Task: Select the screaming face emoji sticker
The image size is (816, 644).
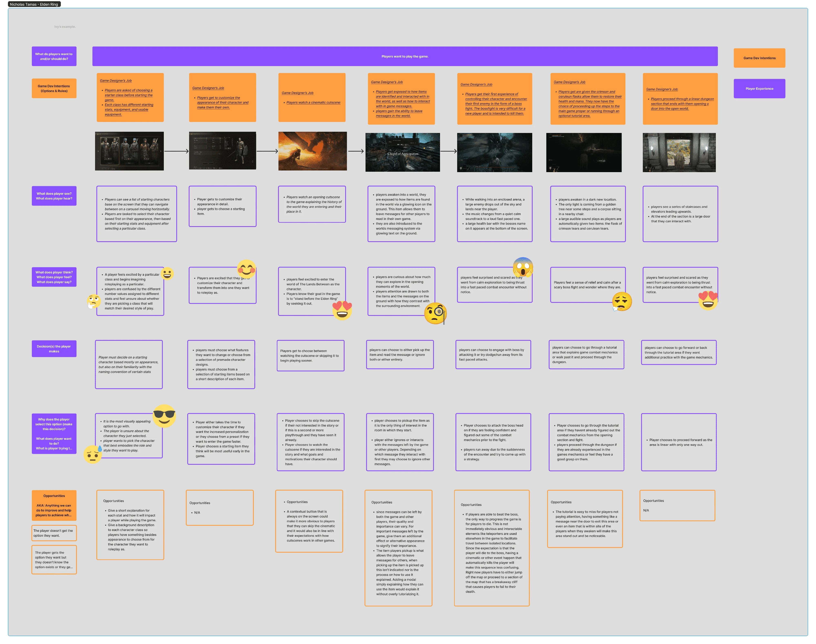Action: (x=523, y=267)
